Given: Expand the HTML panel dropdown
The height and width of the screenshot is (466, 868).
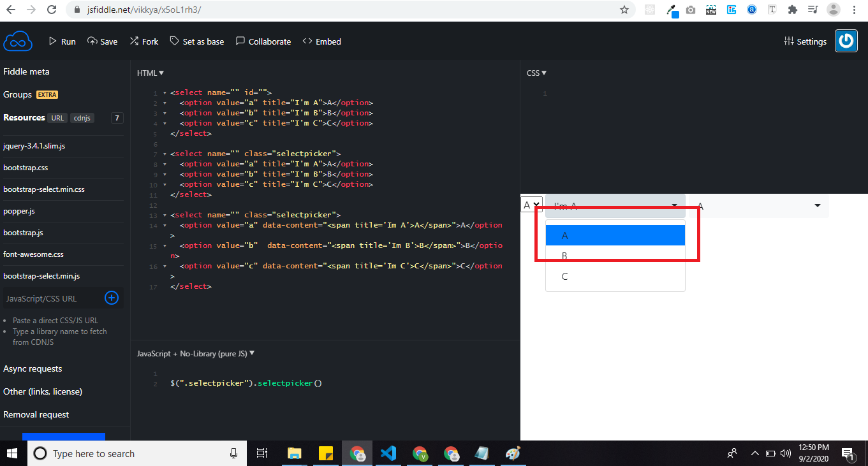Looking at the screenshot, I should point(150,73).
